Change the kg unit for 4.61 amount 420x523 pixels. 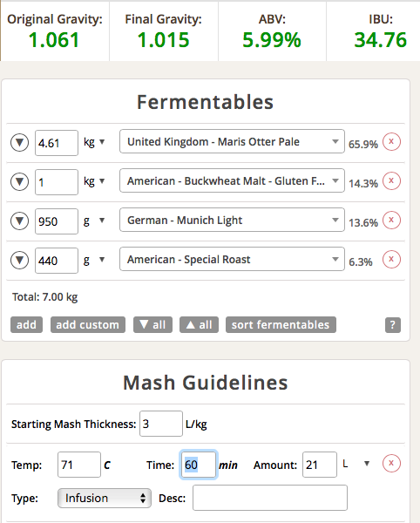(x=94, y=142)
